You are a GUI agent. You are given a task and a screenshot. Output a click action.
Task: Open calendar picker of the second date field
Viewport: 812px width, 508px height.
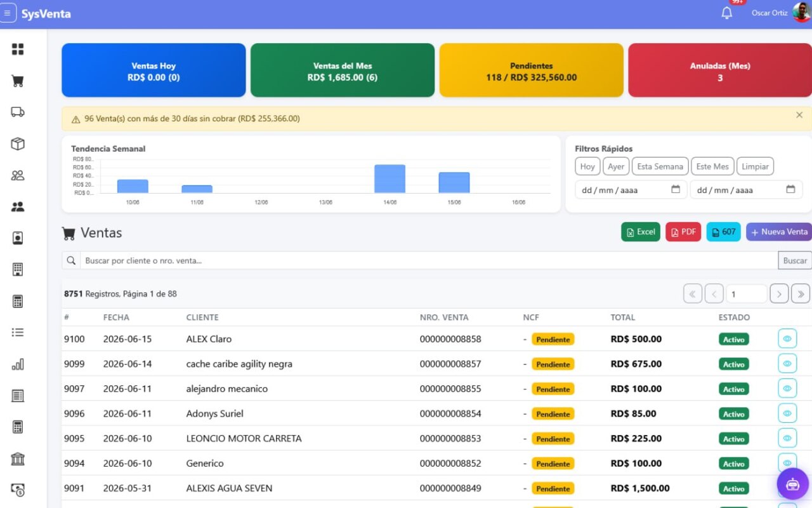(x=790, y=189)
